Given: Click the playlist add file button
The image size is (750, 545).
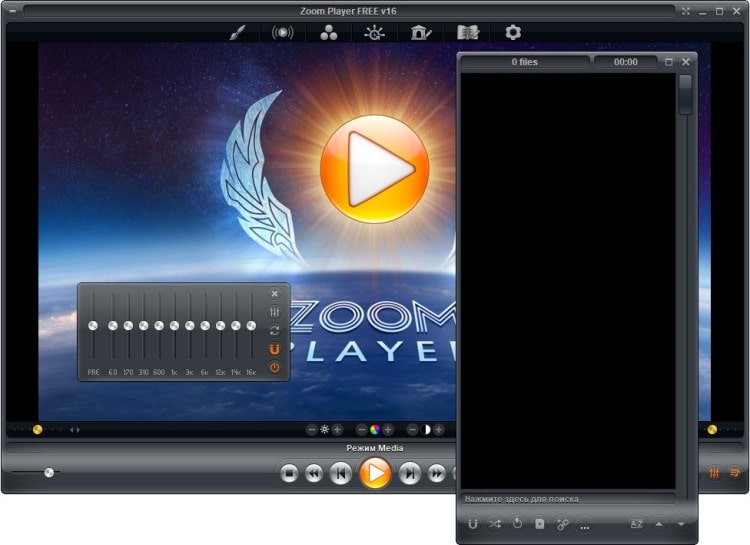Looking at the screenshot, I should (x=540, y=524).
